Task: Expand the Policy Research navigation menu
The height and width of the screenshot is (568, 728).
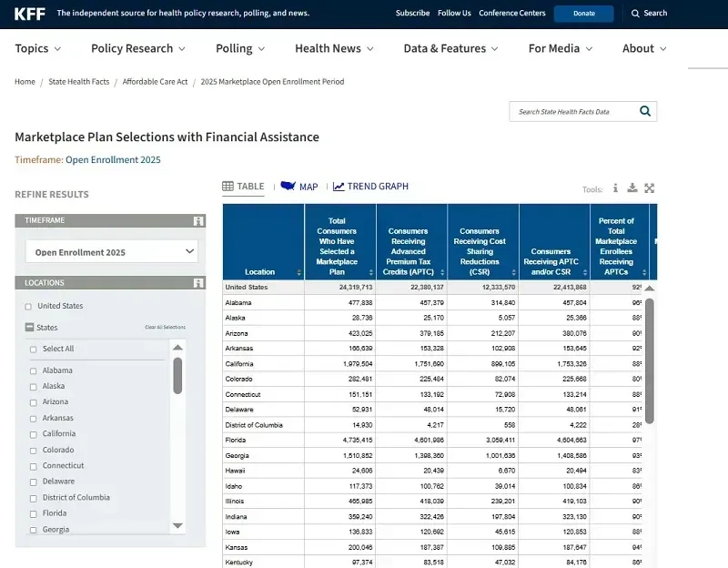Action: 138,48
